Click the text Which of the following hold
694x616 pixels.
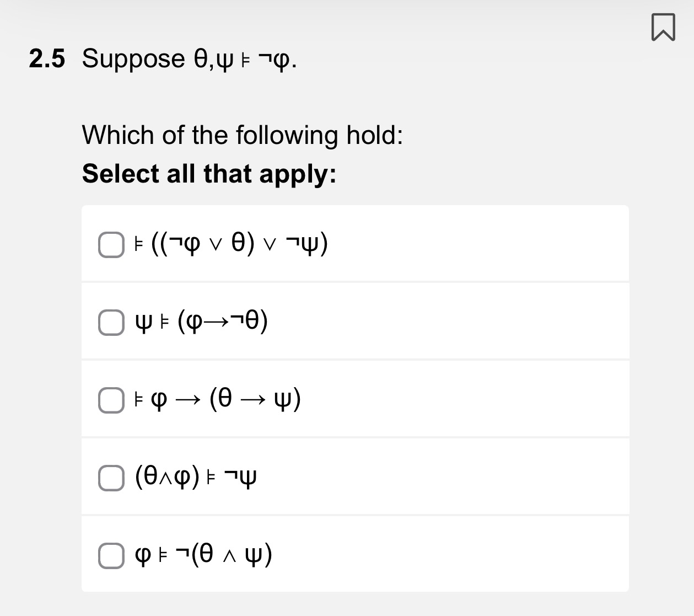coord(241,135)
